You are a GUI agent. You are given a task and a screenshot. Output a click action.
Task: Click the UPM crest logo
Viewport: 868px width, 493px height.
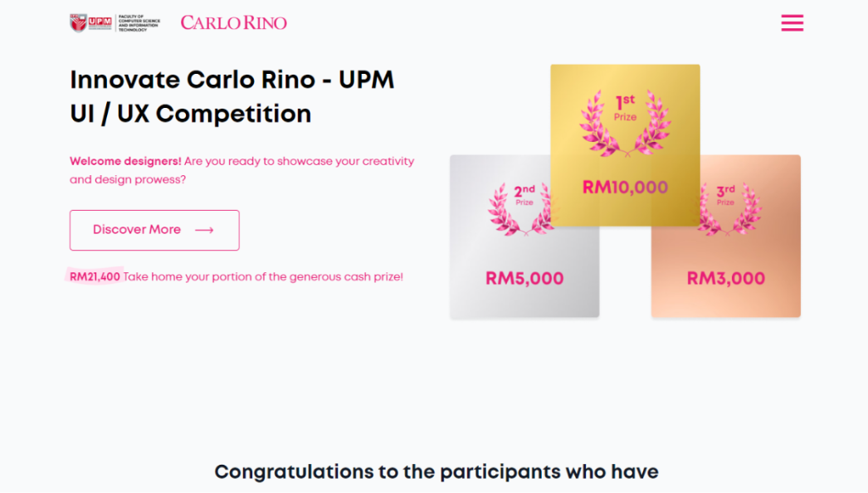point(78,22)
